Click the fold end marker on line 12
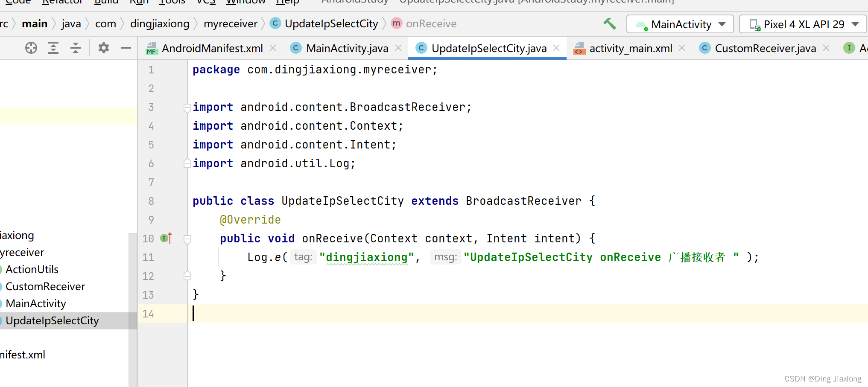868x387 pixels. click(187, 276)
